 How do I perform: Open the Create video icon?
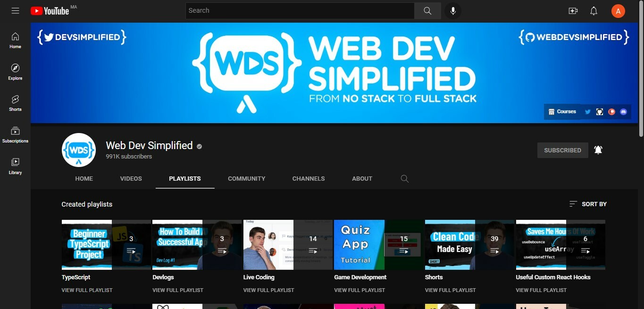573,10
